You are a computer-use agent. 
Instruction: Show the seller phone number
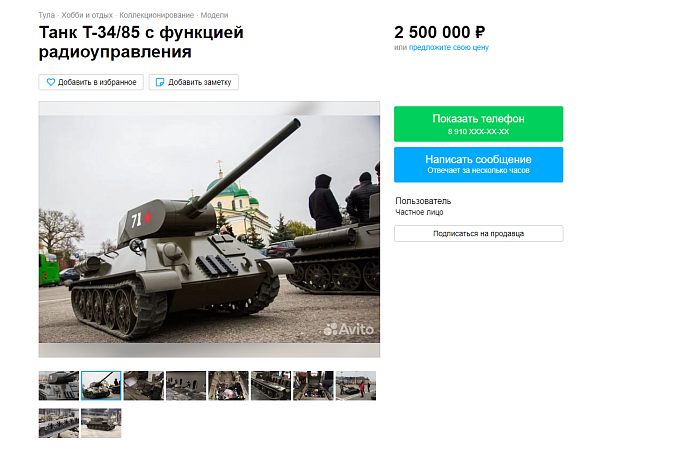tap(478, 124)
